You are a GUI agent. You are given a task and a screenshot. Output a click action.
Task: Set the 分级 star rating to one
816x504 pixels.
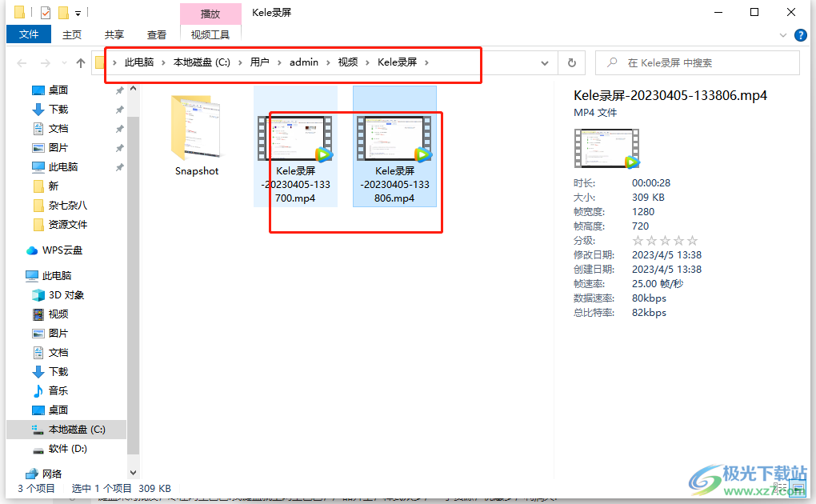(638, 241)
